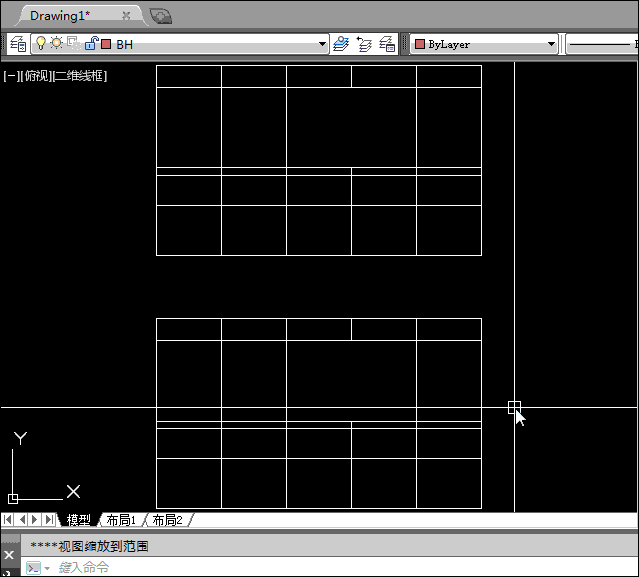Open the linetype dropdown at toolbar right
Image resolution: width=639 pixels, height=577 pixels.
pyautogui.click(x=602, y=44)
